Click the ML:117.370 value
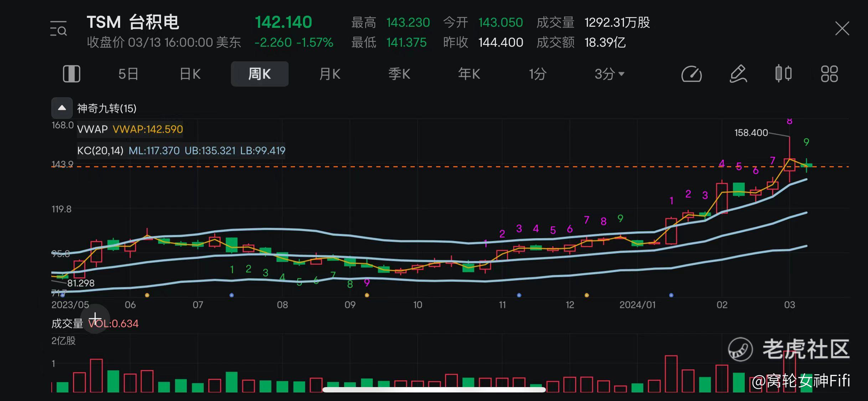 154,150
